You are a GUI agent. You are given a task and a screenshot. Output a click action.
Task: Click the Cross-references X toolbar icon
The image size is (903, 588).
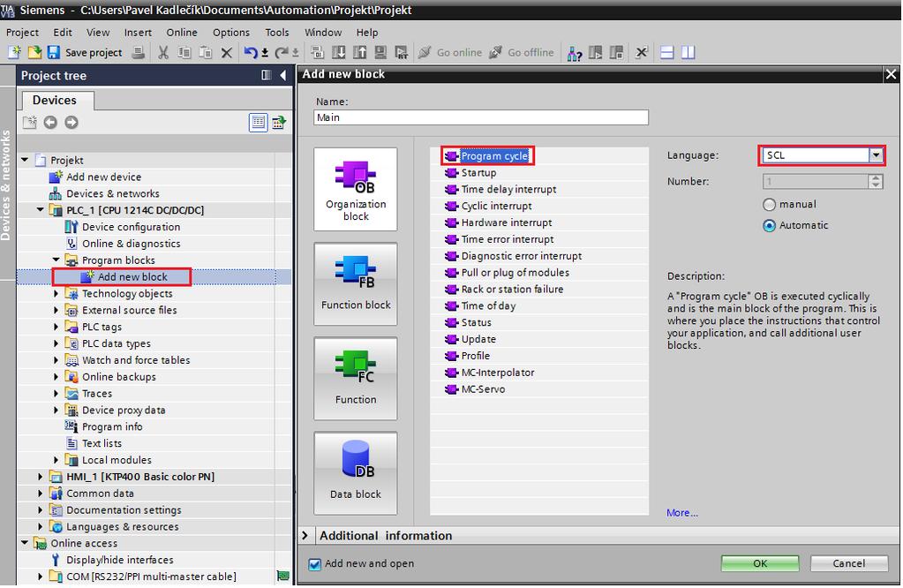(641, 52)
